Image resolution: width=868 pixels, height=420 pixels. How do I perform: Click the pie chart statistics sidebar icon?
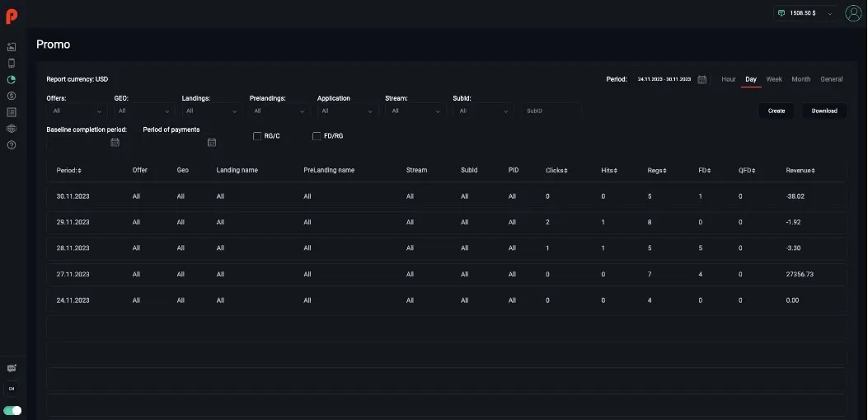click(x=12, y=79)
